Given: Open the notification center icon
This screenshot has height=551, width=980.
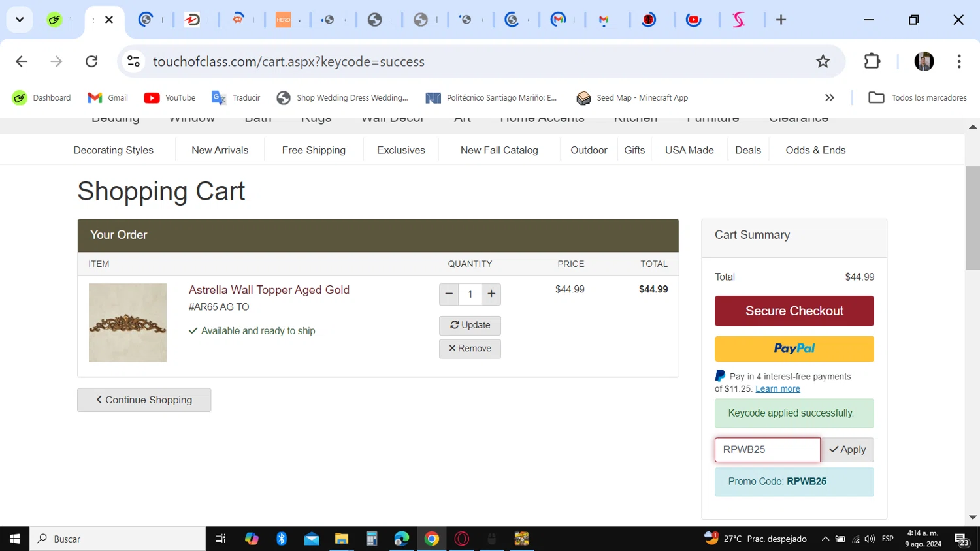Looking at the screenshot, I should coord(962,539).
